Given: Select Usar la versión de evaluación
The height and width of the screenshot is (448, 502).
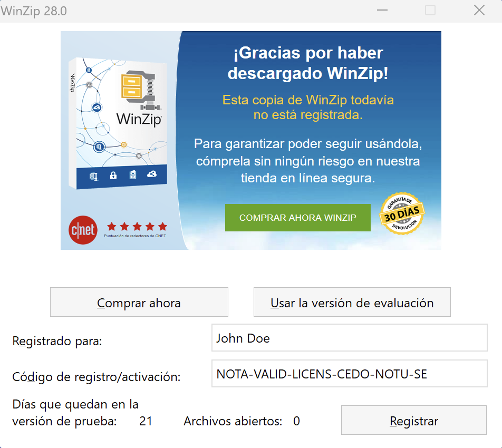Looking at the screenshot, I should 352,302.
